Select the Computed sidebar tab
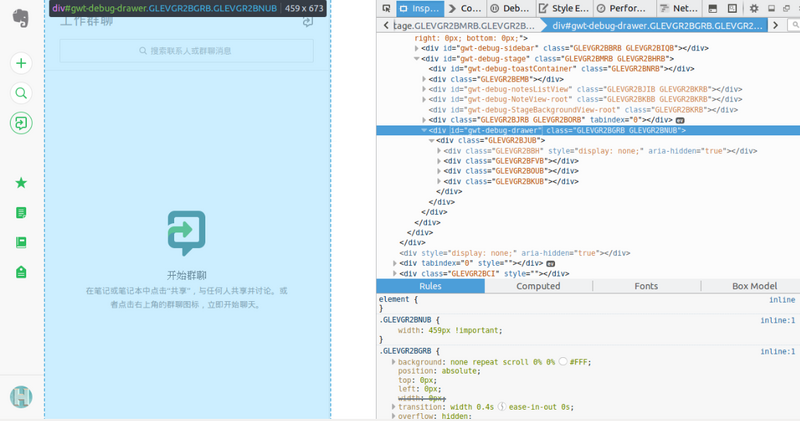800x421 pixels. coord(538,286)
